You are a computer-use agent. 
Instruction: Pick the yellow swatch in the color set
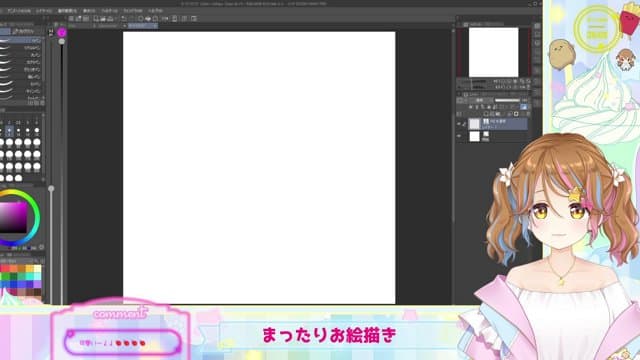coord(29,268)
